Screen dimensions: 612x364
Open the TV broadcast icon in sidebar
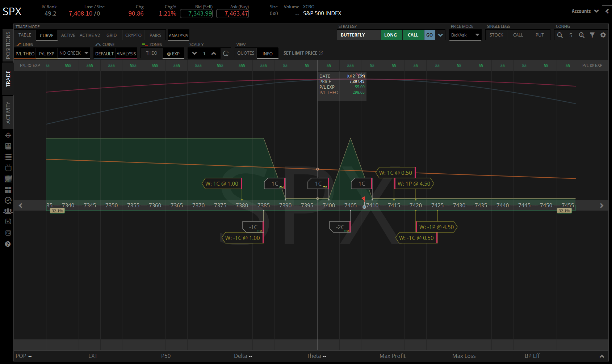click(8, 168)
